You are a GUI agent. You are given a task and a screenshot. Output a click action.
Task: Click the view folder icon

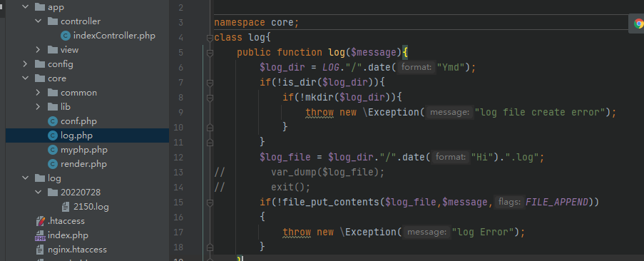[x=53, y=50]
